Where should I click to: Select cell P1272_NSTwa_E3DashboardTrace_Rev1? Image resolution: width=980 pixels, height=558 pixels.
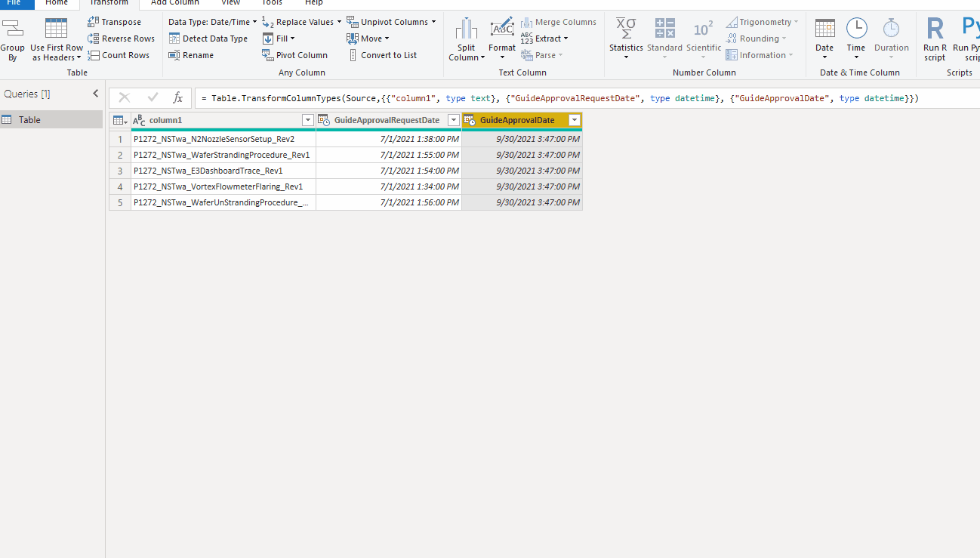click(223, 171)
